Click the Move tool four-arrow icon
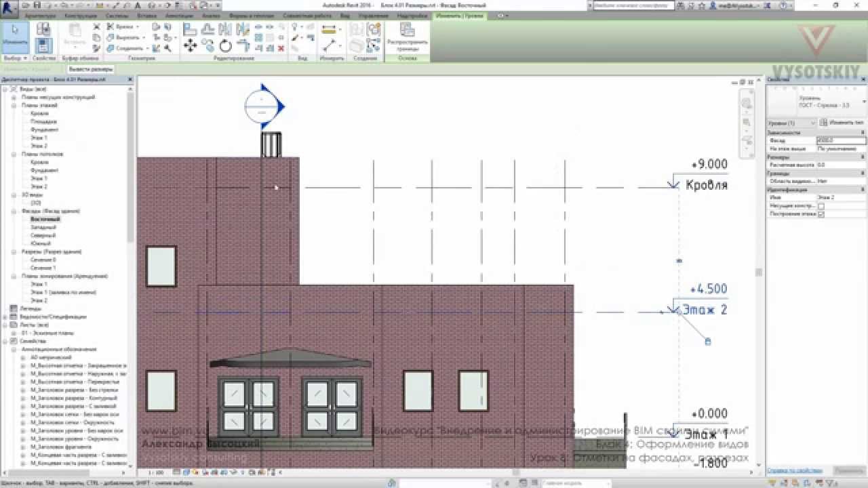868x488 pixels. (x=191, y=45)
